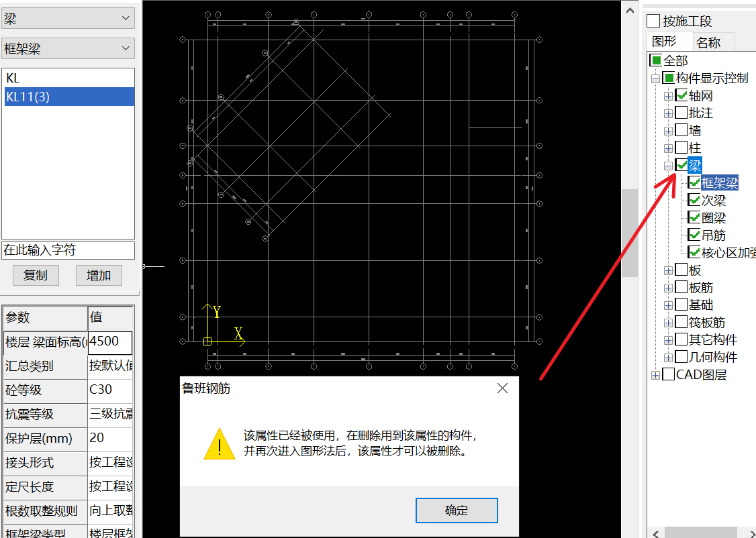Image resolution: width=756 pixels, height=538 pixels.
Task: Expand the 其它构件 tree node
Action: (668, 340)
